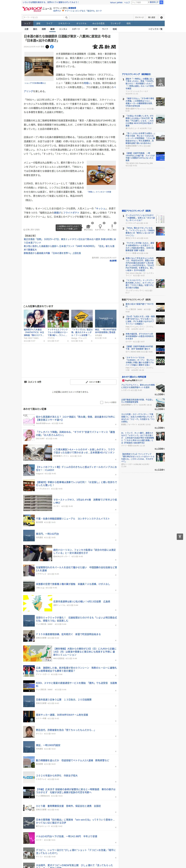This screenshot has width=186, height=868.
Task: Open the エキスパート tab
Action: pos(64,24)
